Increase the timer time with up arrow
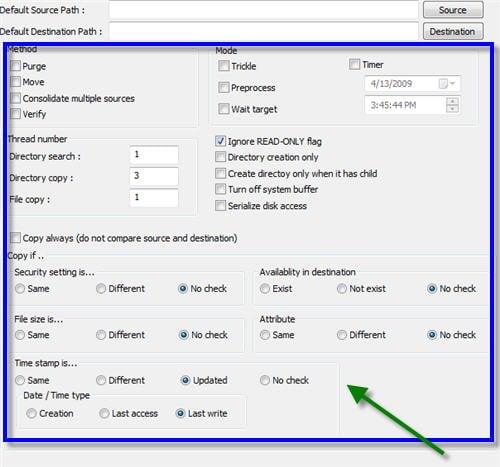This screenshot has height=467, width=500. click(452, 102)
